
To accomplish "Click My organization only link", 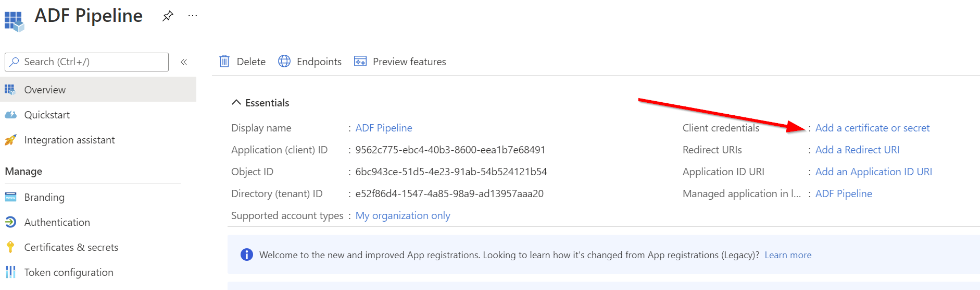I will pyautogui.click(x=403, y=215).
